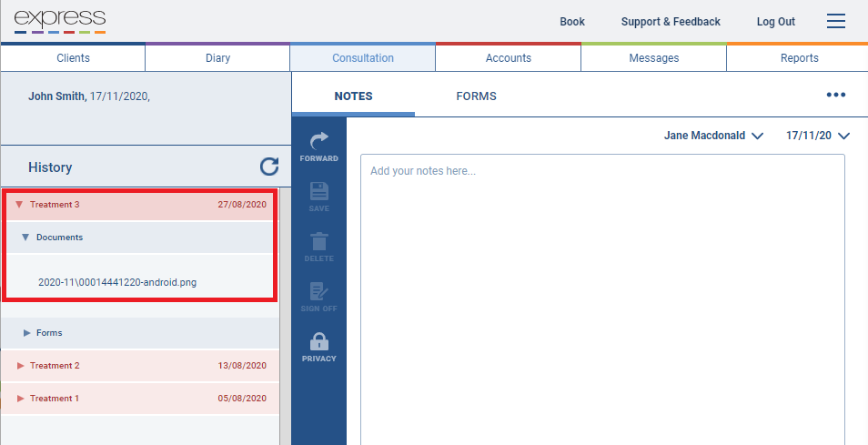Click the History panel scrollbar

coord(285,316)
